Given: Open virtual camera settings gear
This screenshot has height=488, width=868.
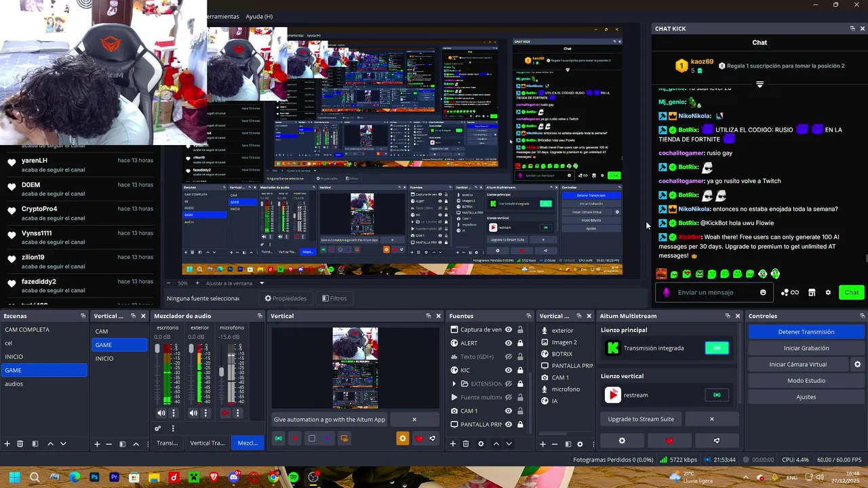Looking at the screenshot, I should [857, 365].
